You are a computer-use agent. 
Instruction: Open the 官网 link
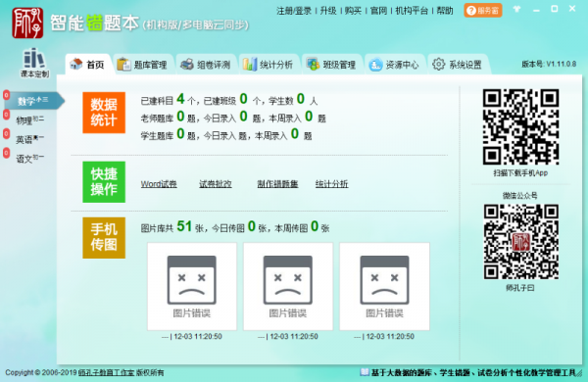(x=378, y=11)
